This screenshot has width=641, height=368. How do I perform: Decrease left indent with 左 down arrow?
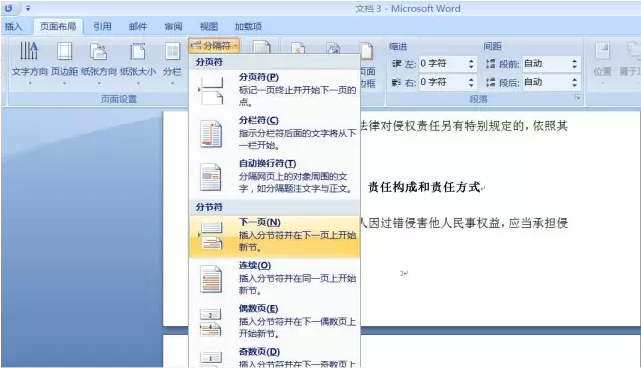[x=471, y=67]
